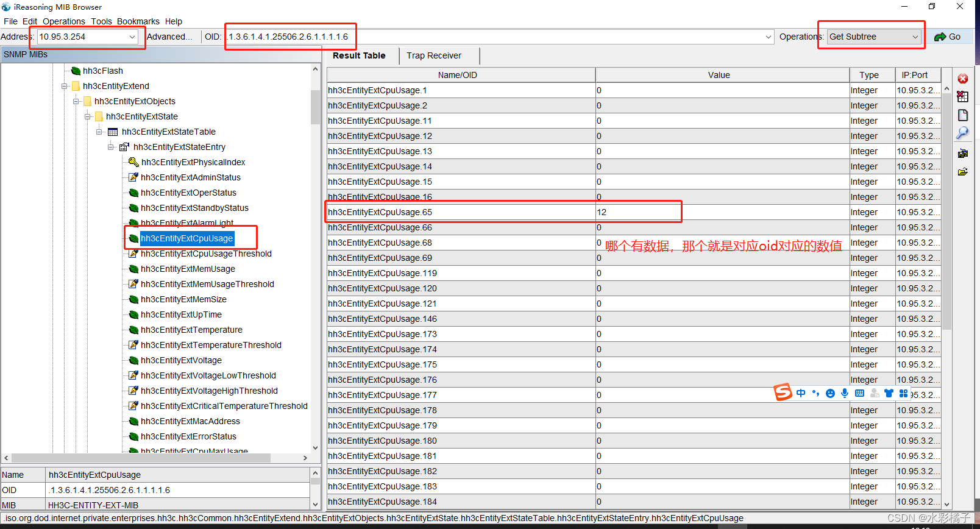Open Sogou emoji smiley icon
The image size is (980, 529).
(830, 393)
